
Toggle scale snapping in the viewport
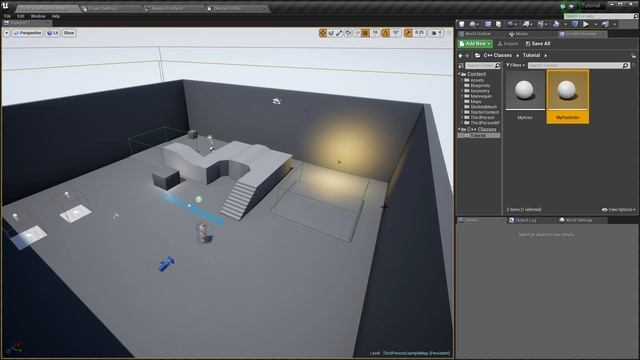(408, 33)
